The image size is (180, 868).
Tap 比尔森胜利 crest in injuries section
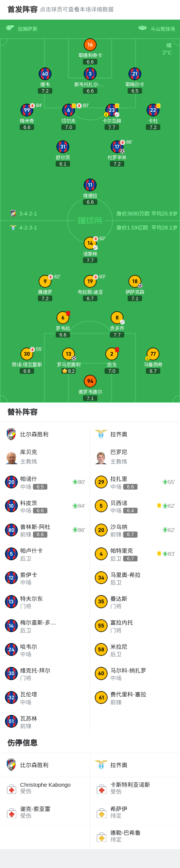click(11, 765)
